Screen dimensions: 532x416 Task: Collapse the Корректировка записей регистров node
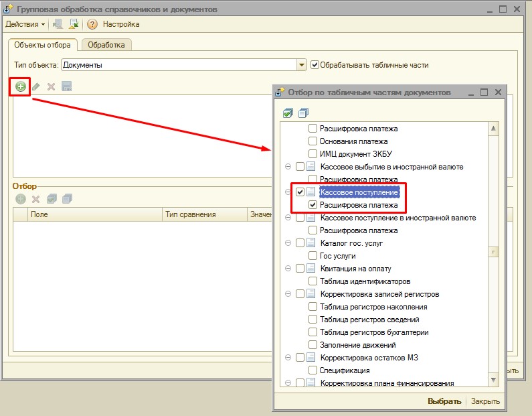tap(288, 294)
